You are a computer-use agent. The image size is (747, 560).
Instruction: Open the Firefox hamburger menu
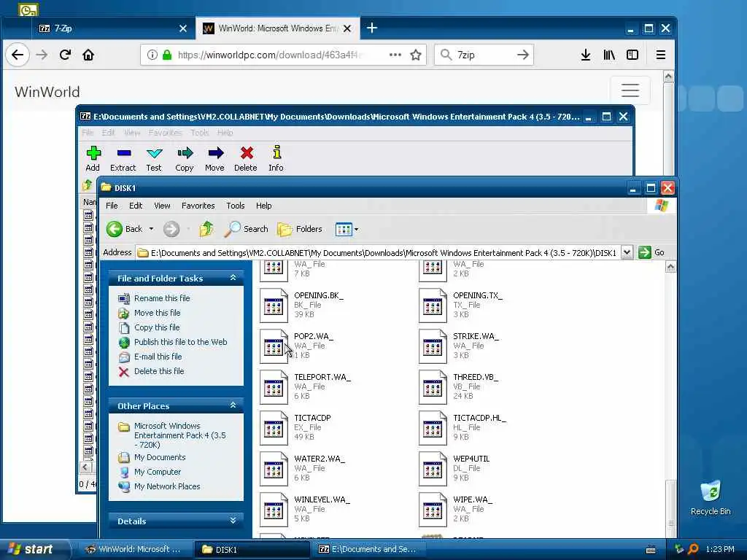click(661, 55)
